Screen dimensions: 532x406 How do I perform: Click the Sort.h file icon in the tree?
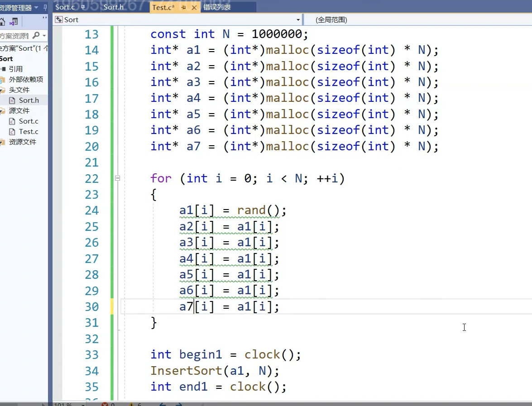click(12, 100)
